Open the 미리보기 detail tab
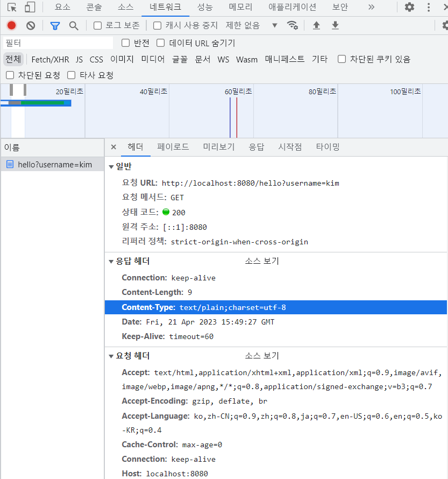The image size is (448, 479). 219,147
